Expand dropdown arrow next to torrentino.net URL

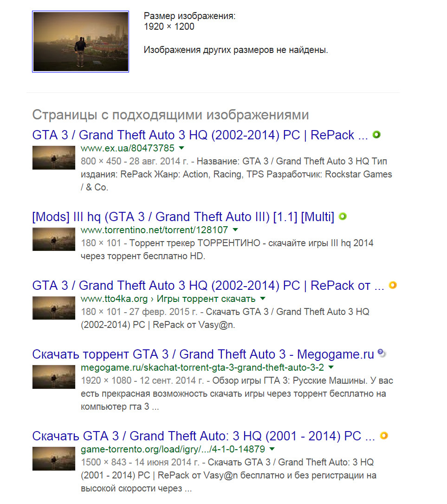pyautogui.click(x=235, y=230)
